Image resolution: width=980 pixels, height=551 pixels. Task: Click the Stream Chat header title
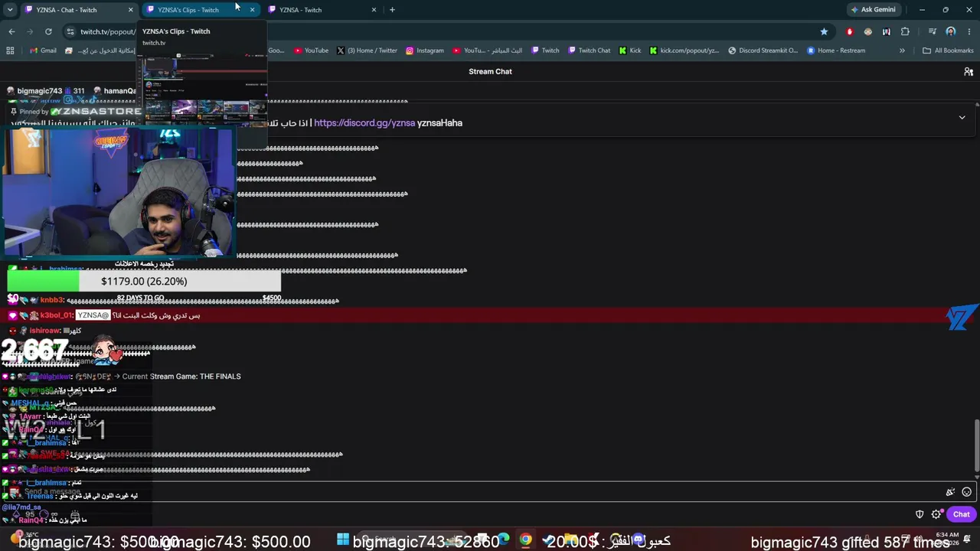click(490, 71)
